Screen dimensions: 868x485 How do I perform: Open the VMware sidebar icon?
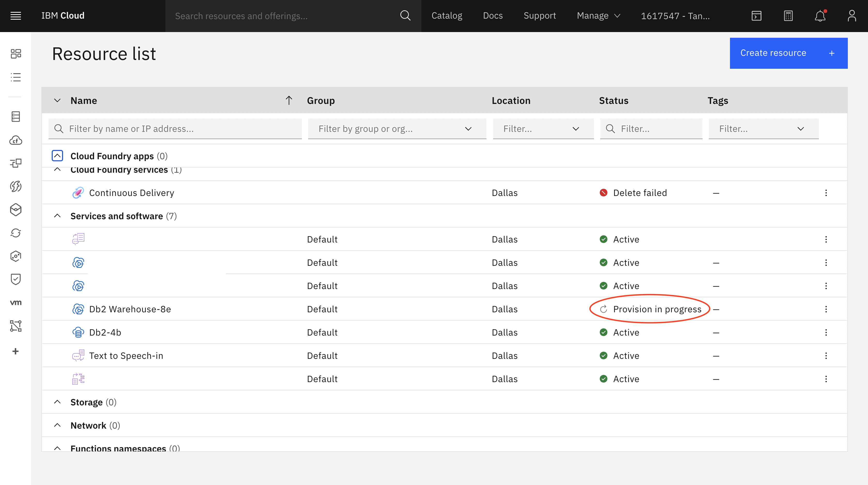click(x=16, y=302)
